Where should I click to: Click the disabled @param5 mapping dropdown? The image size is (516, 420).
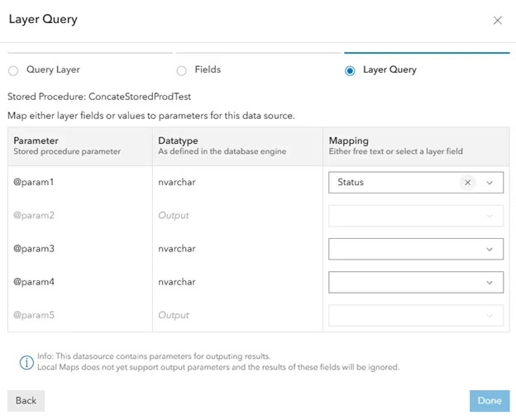pos(416,315)
